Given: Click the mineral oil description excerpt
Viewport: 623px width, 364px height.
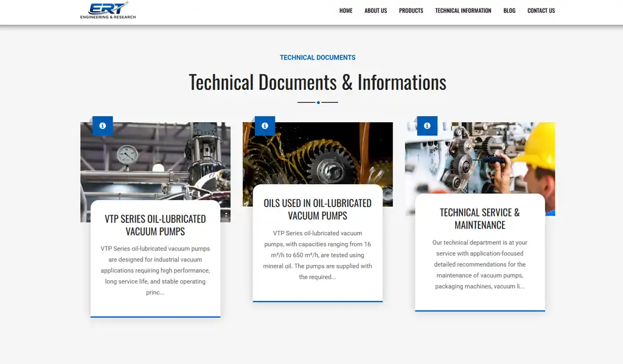Looking at the screenshot, I should [x=318, y=255].
